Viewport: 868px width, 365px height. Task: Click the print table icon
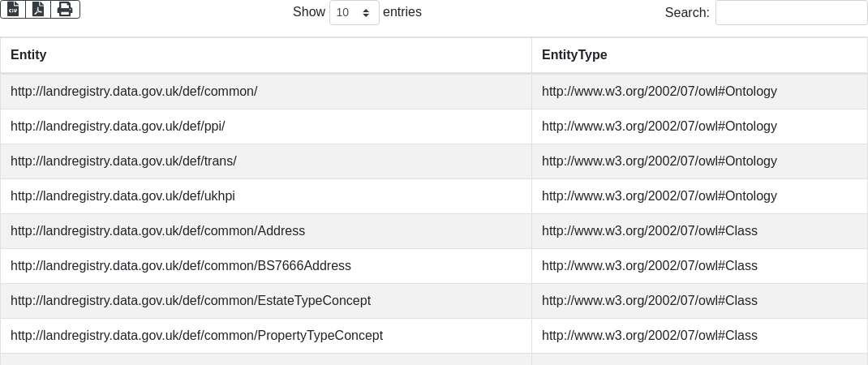click(65, 9)
